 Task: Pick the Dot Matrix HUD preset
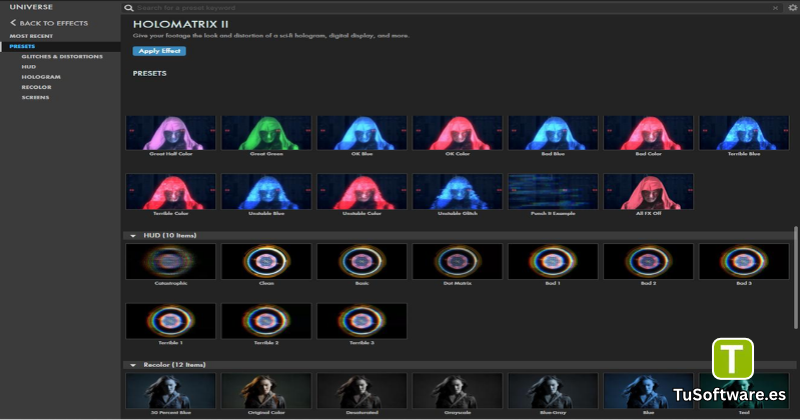click(457, 261)
